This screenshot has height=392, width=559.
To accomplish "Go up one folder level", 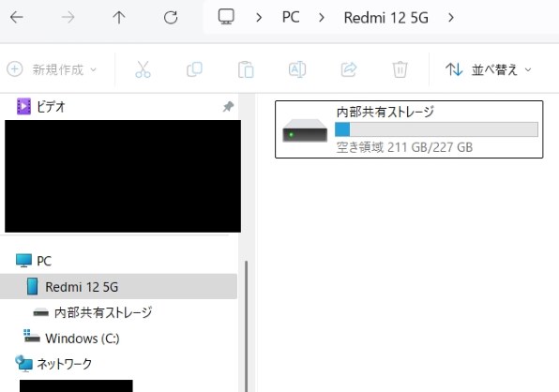I will coord(119,17).
